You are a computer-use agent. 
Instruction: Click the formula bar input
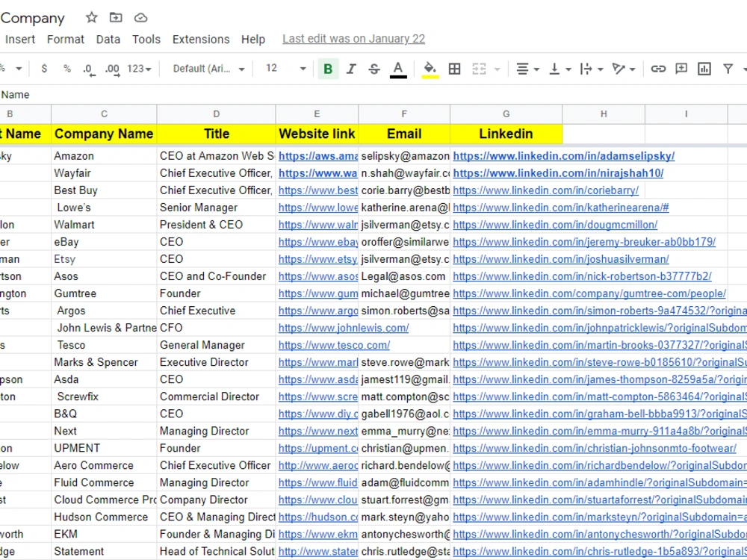tap(373, 95)
